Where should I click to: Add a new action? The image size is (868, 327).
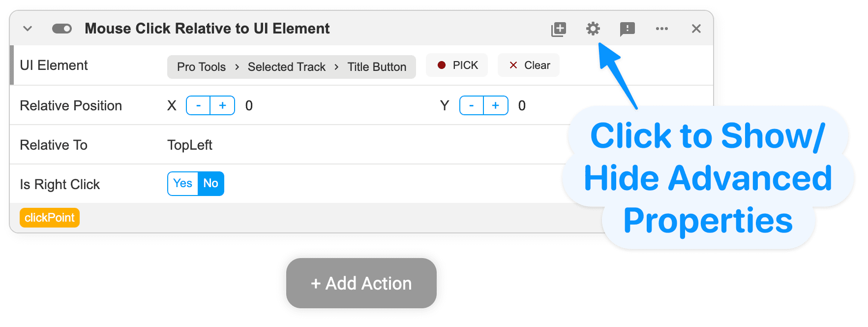[361, 283]
